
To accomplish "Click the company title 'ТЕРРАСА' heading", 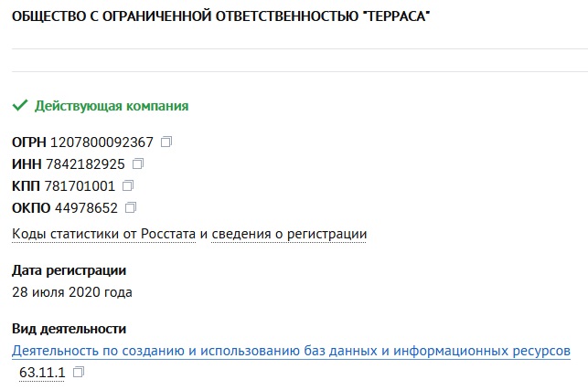I will (220, 17).
